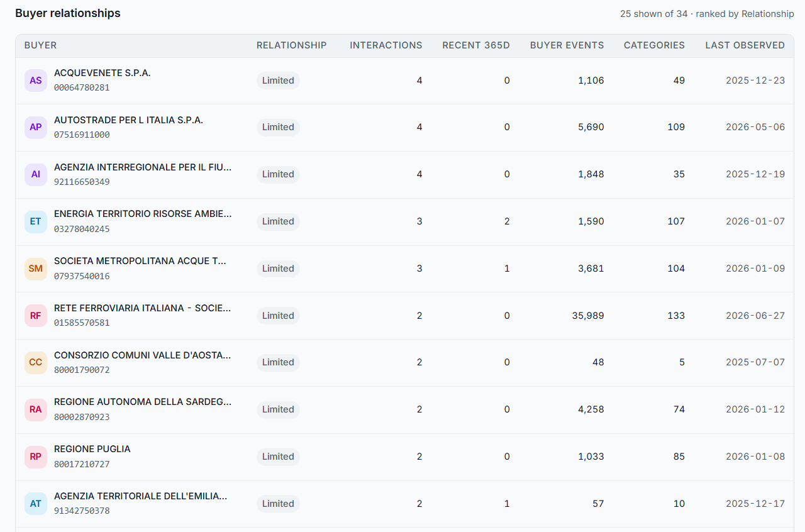Click the Limited badge for CONSORZIO COMUNI

point(278,362)
